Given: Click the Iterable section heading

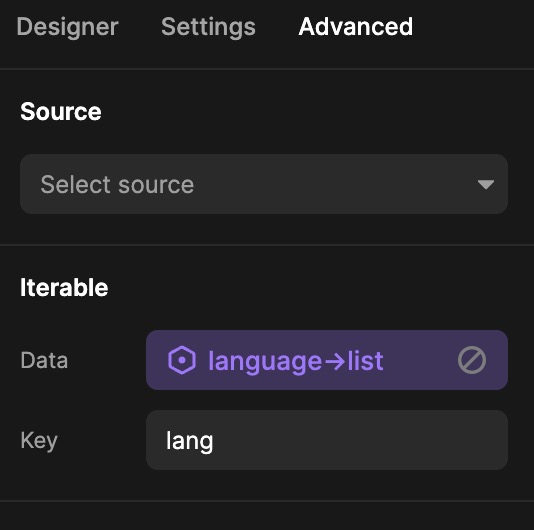Looking at the screenshot, I should [64, 287].
